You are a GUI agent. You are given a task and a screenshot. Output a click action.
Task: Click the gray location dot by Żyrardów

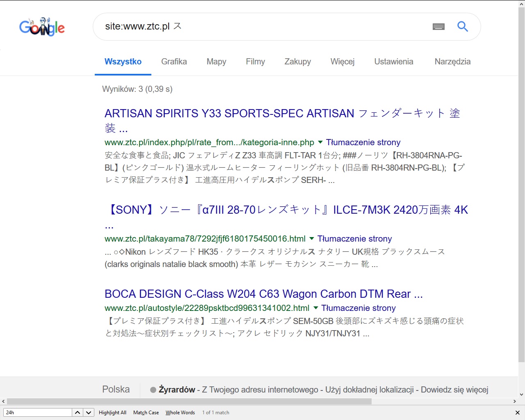click(153, 390)
